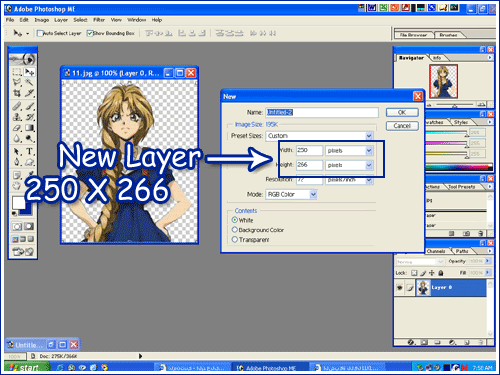Image resolution: width=500 pixels, height=375 pixels.
Task: Toggle lock transparent pixels box
Action: point(414,273)
